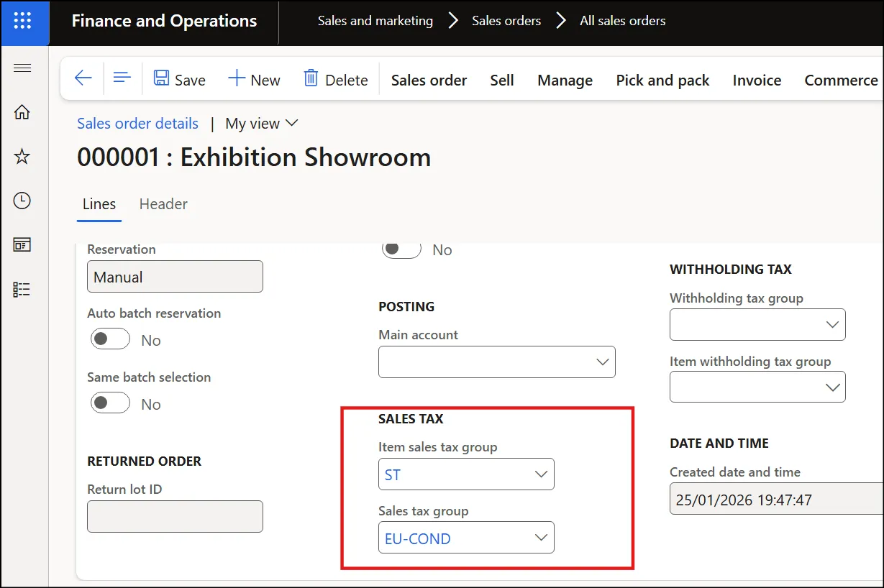This screenshot has width=884, height=588.
Task: Open the Manage action tab
Action: 565,81
